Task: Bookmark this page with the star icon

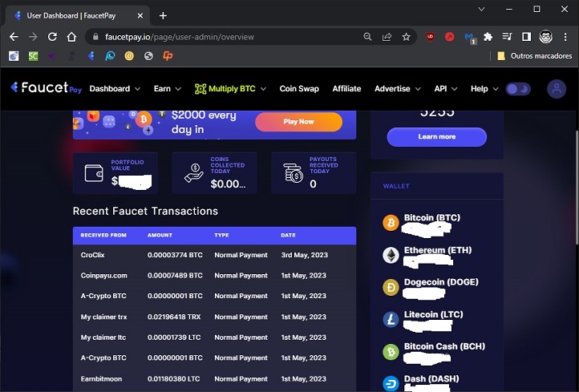Action: click(407, 37)
